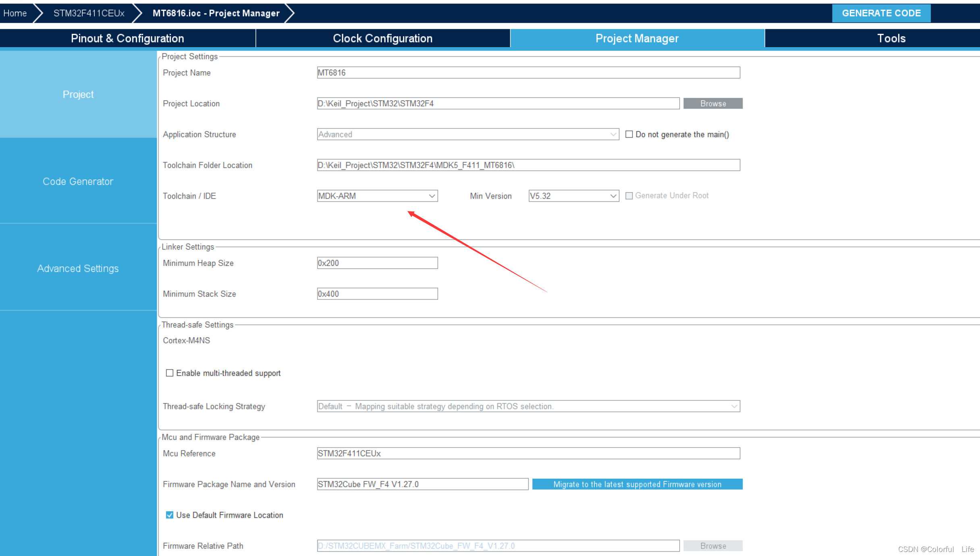The height and width of the screenshot is (556, 980).
Task: Check Do not generate the main()
Action: coord(629,134)
